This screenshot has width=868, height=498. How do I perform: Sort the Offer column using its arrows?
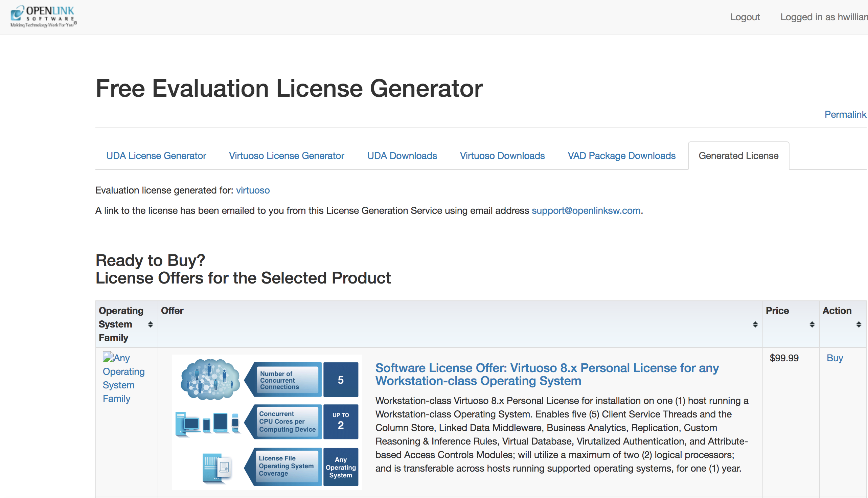[x=755, y=324]
